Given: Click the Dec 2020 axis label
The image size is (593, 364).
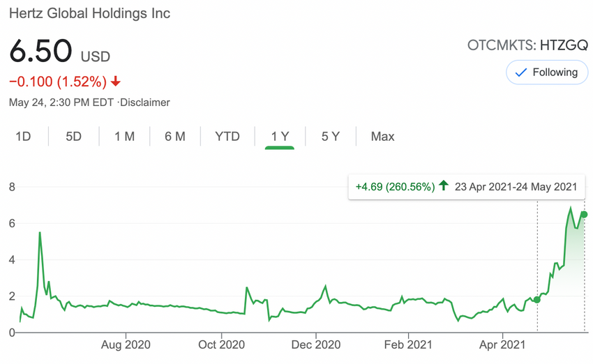Looking at the screenshot, I should [x=316, y=344].
